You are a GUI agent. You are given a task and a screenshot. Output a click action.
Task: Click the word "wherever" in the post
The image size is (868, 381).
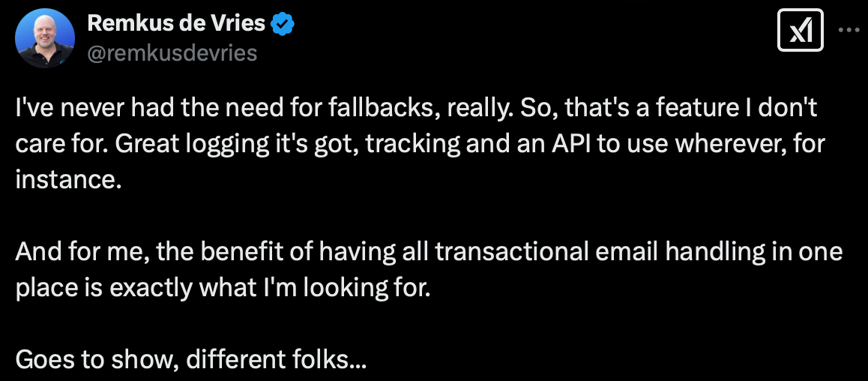pos(714,143)
